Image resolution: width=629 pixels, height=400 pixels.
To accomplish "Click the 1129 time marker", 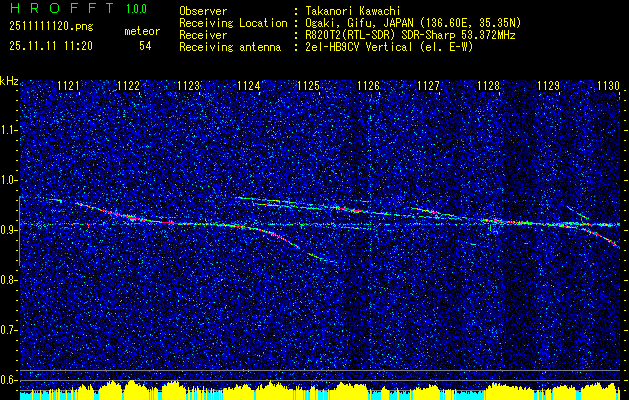I will tap(548, 85).
